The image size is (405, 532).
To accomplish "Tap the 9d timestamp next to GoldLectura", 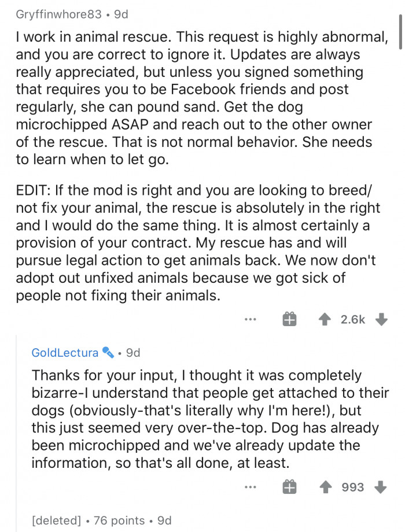I will [x=133, y=352].
